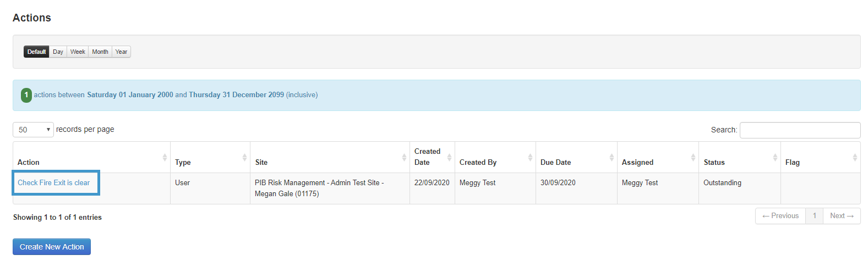The height and width of the screenshot is (261, 868).
Task: Go to the Previous page
Action: point(780,216)
